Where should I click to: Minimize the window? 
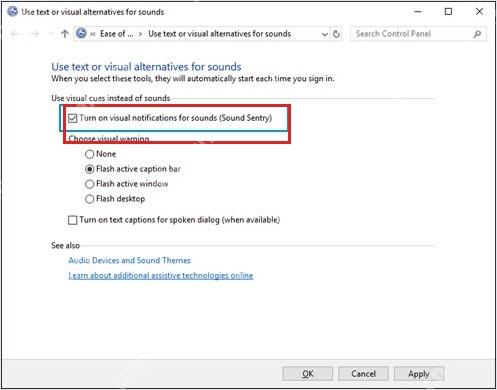tap(418, 12)
